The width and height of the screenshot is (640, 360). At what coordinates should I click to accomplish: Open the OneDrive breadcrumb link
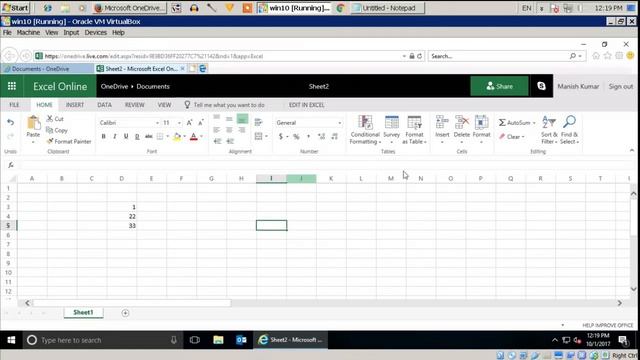[x=114, y=86]
